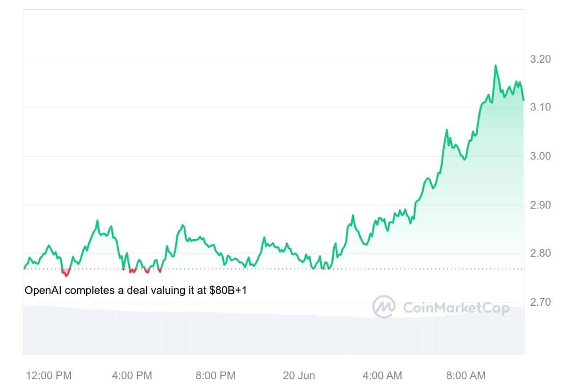Screen dimensions: 588x392
Task: Select the 4:00 PM time label
Action: click(132, 376)
